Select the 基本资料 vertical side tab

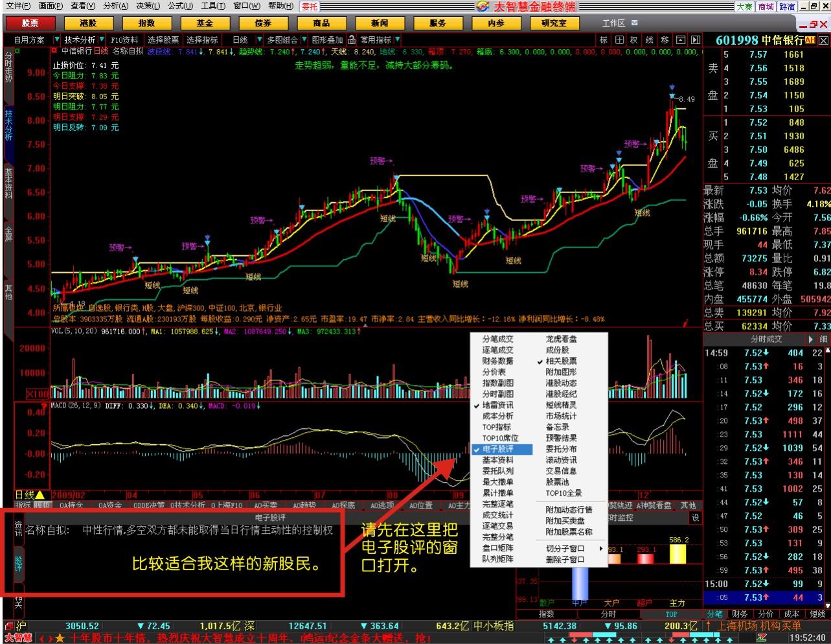coord(8,184)
